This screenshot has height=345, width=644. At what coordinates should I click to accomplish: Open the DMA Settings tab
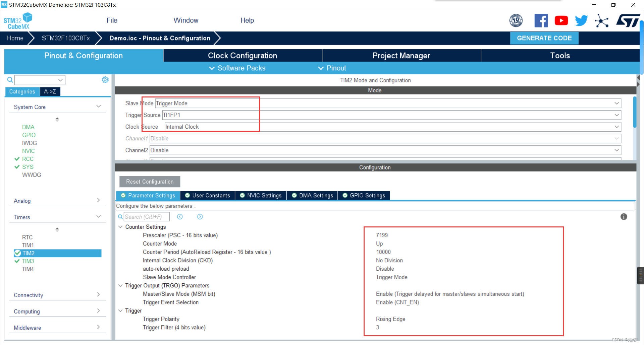pyautogui.click(x=312, y=195)
